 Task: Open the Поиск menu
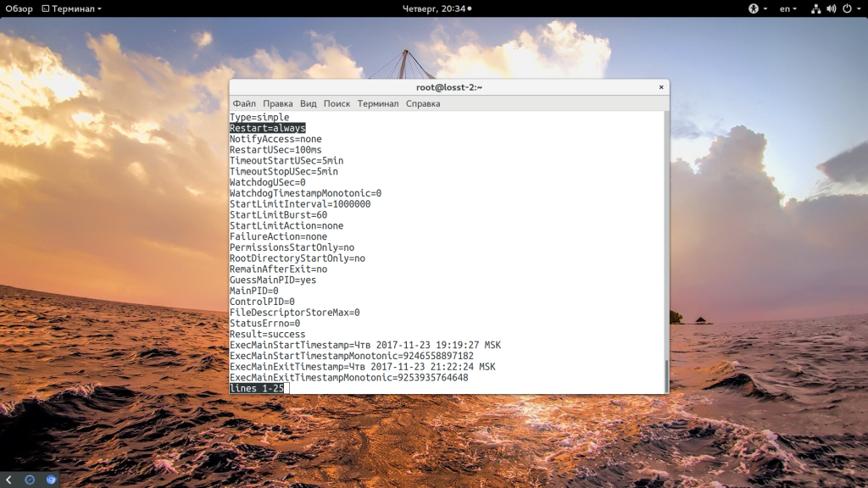coord(337,103)
